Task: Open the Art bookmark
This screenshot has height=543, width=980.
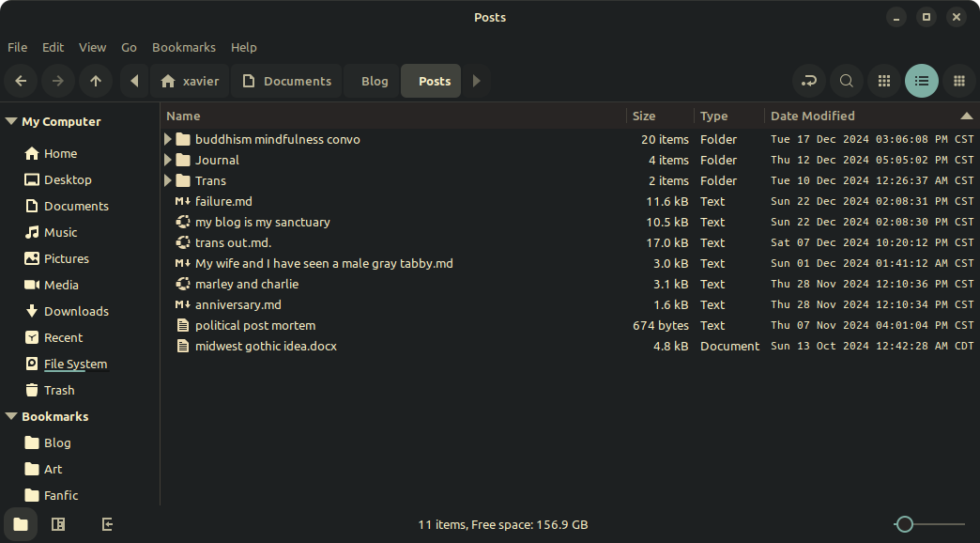Action: point(54,469)
